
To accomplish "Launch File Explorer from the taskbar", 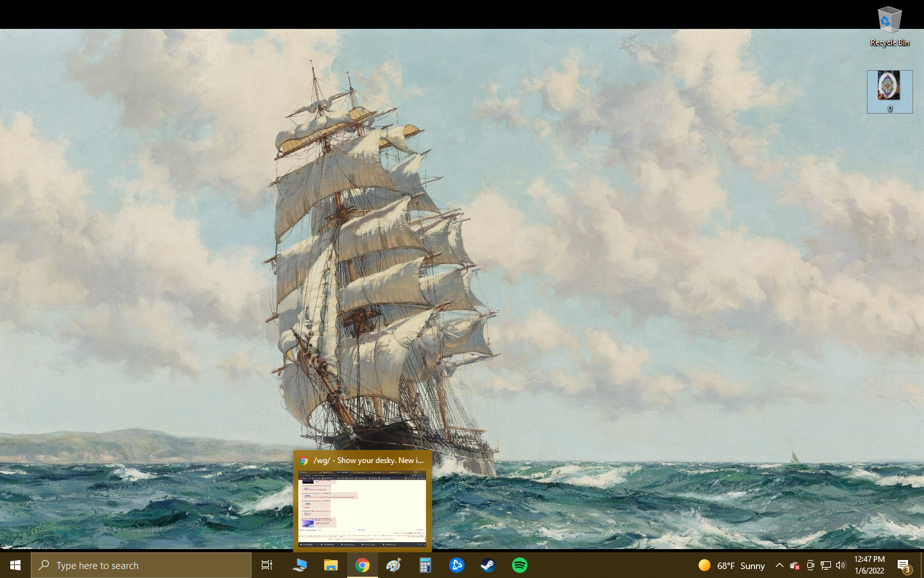I will (x=330, y=565).
